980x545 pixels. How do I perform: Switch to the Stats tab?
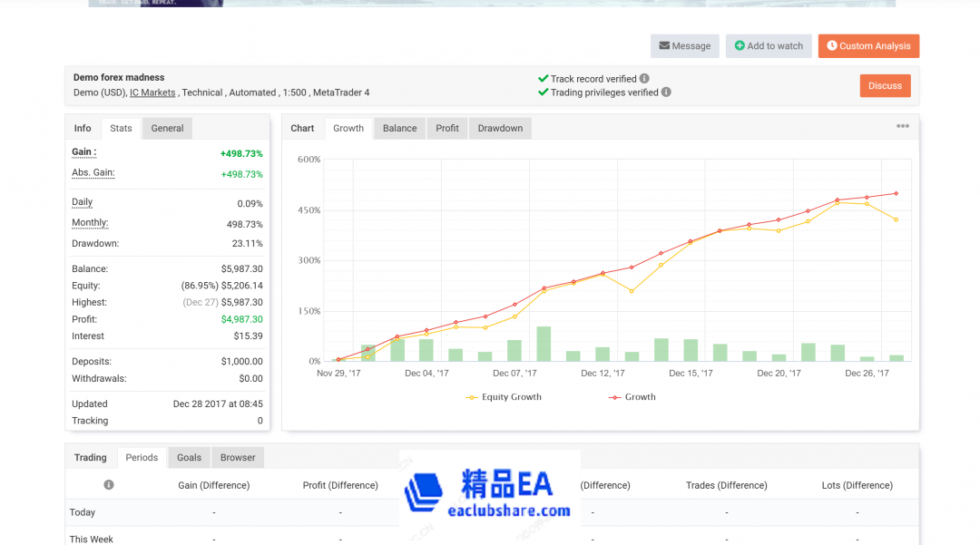121,129
